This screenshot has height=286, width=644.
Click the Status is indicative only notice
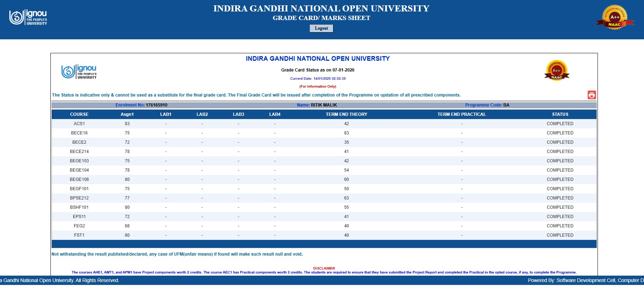pos(256,95)
